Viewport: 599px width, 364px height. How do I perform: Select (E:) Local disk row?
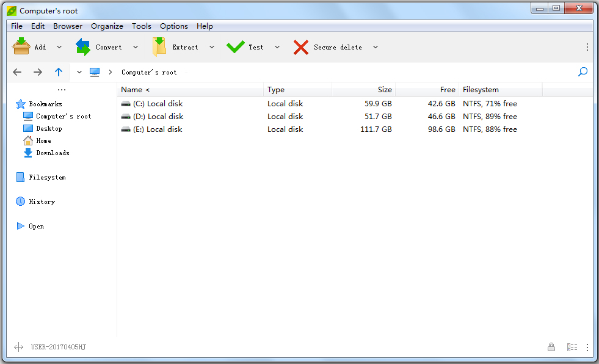click(x=355, y=129)
